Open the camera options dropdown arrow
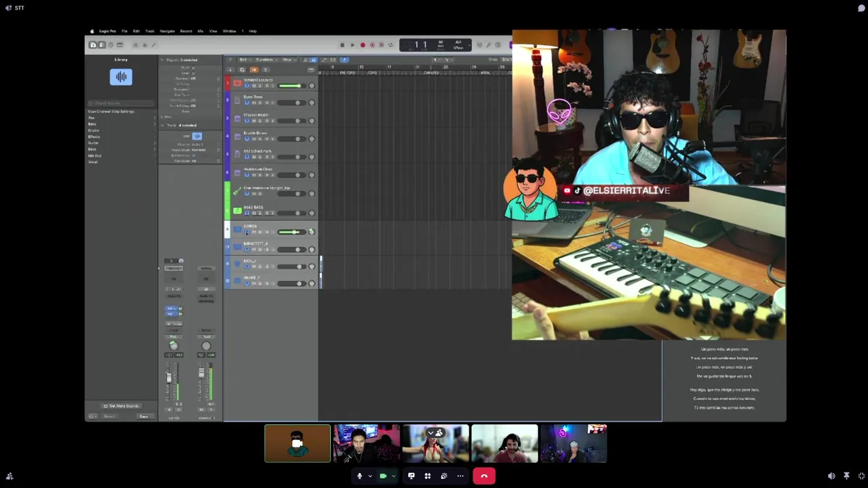 [x=393, y=476]
